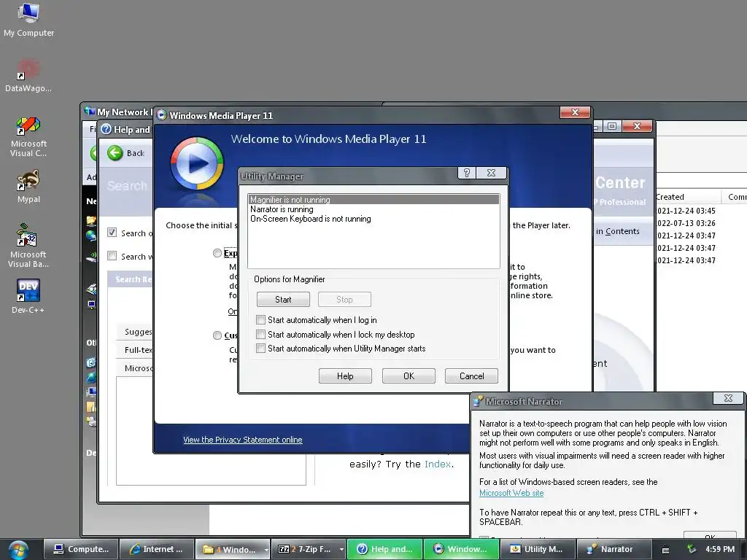Select Narrator is running in list
Viewport: 747px width, 560px height.
coord(373,209)
